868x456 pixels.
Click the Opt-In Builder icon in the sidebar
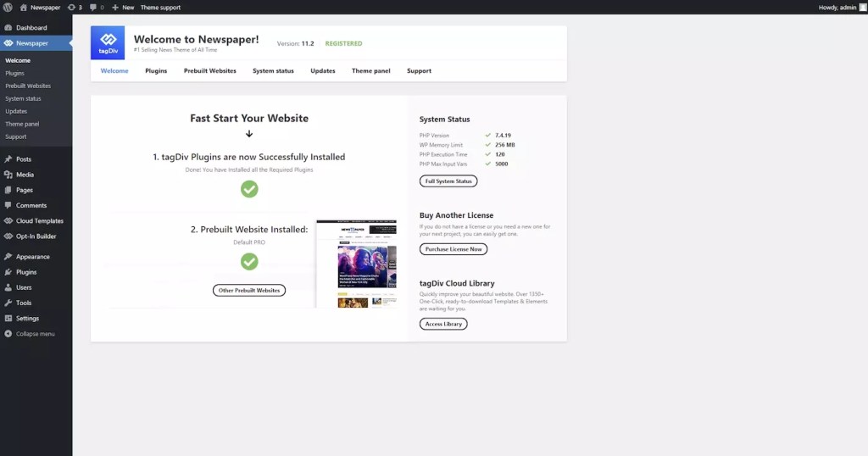8,236
